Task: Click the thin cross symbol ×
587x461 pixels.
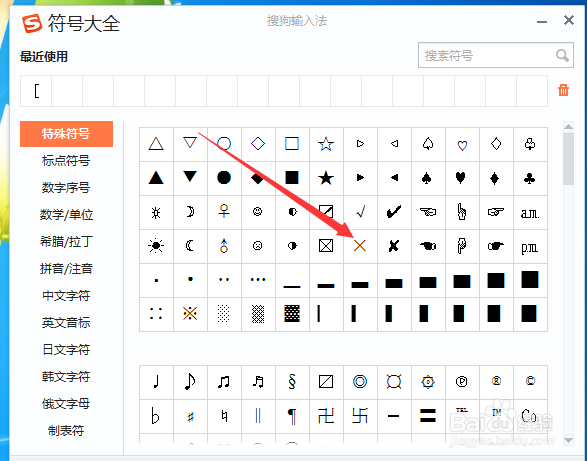Action: point(360,246)
